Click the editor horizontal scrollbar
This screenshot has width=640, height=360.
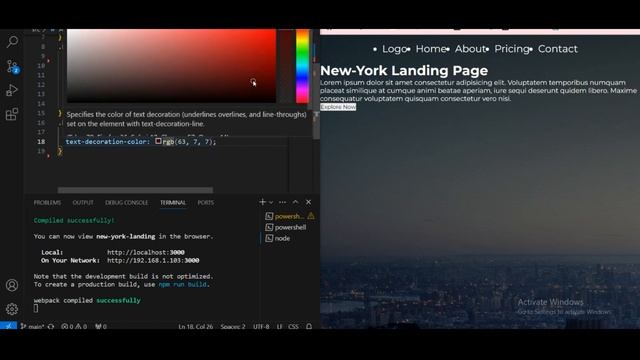tap(135, 190)
